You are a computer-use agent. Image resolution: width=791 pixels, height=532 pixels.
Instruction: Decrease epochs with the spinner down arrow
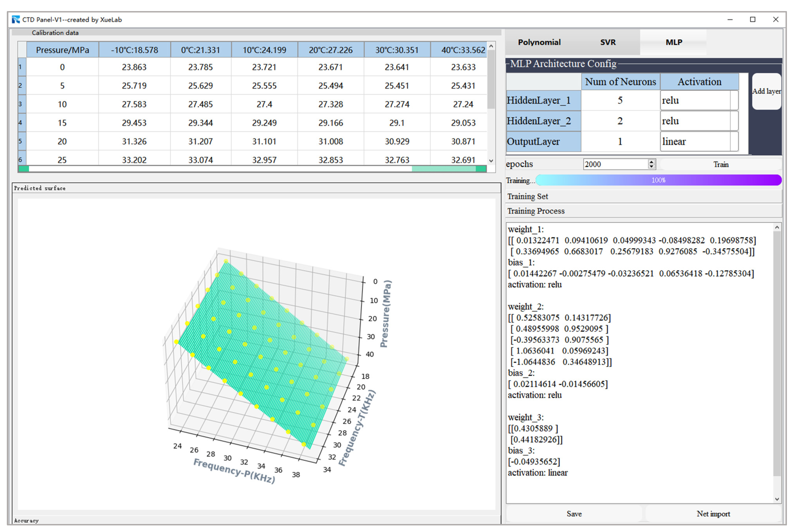point(651,166)
